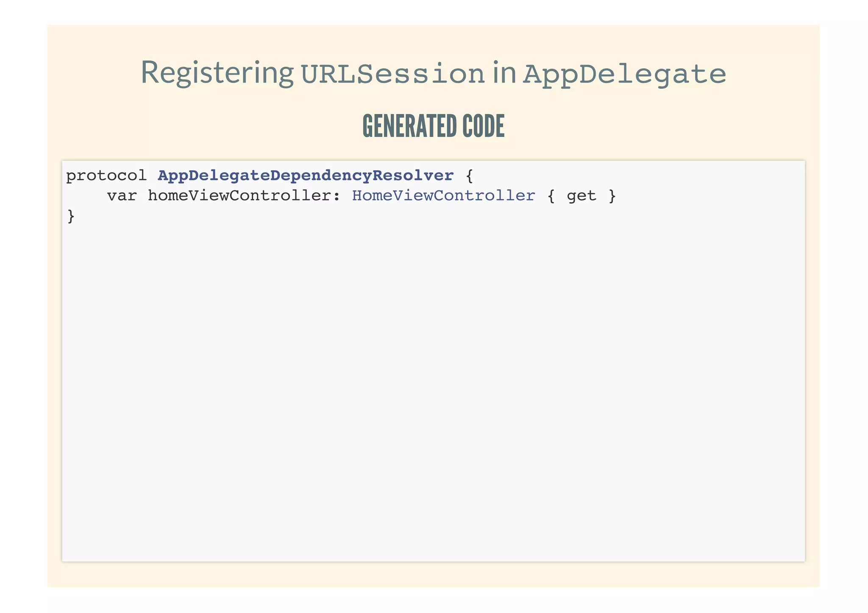Click the '{ get }' accessor text

pyautogui.click(x=581, y=196)
